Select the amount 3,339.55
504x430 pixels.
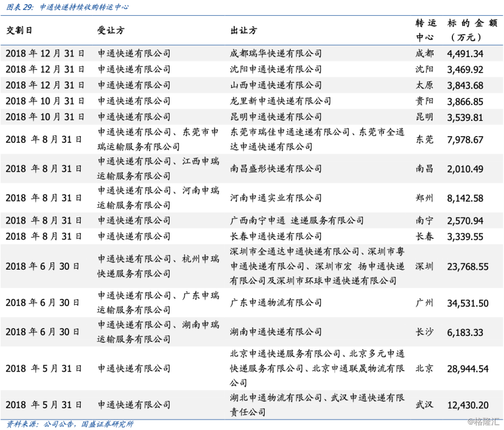coord(465,237)
